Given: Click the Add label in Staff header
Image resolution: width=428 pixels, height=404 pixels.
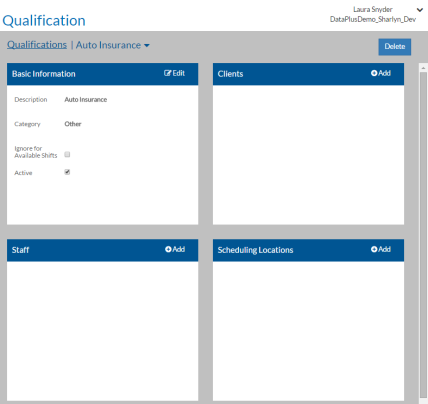Looking at the screenshot, I should click(179, 249).
